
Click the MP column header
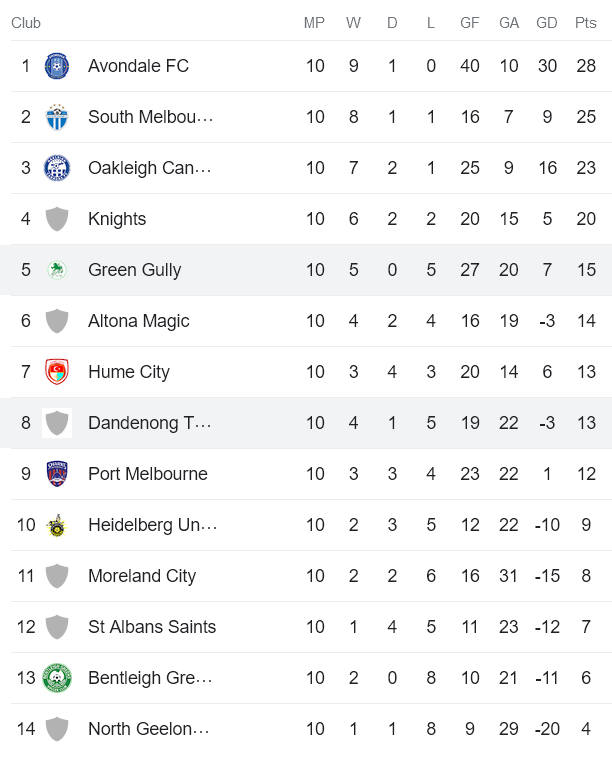(315, 23)
